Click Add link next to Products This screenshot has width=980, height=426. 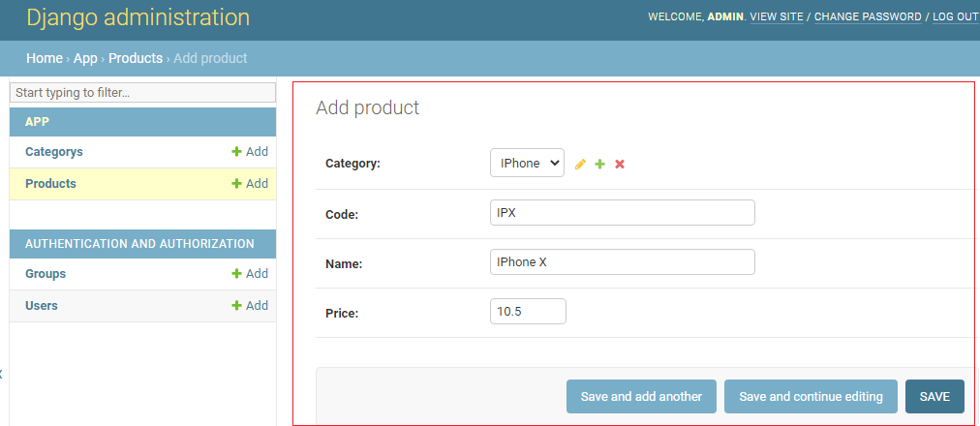pos(250,184)
